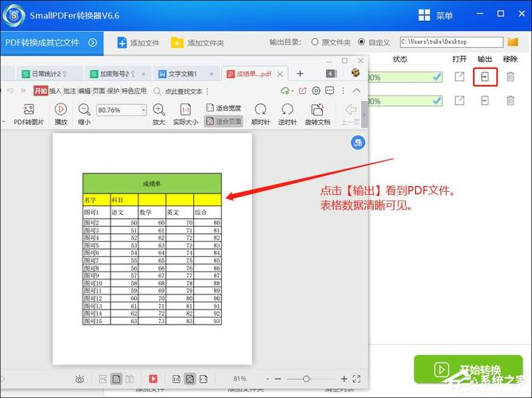Switch to continuous scroll view in status bar
The height and width of the screenshot is (398, 532).
point(103,379)
